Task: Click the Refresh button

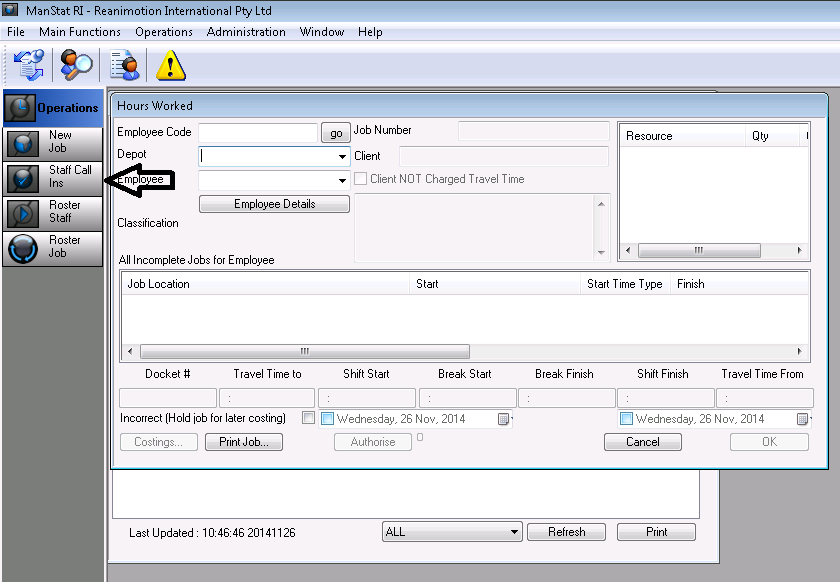Action: point(566,532)
